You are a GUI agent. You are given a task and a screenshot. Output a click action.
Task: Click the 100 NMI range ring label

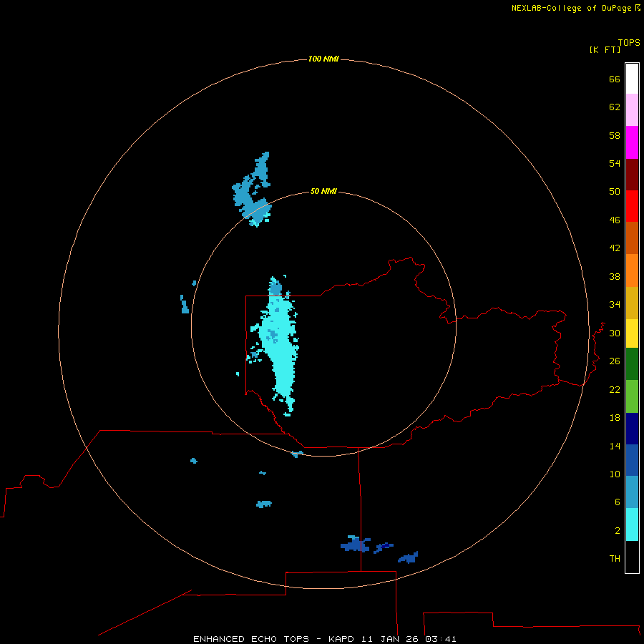[x=323, y=59]
